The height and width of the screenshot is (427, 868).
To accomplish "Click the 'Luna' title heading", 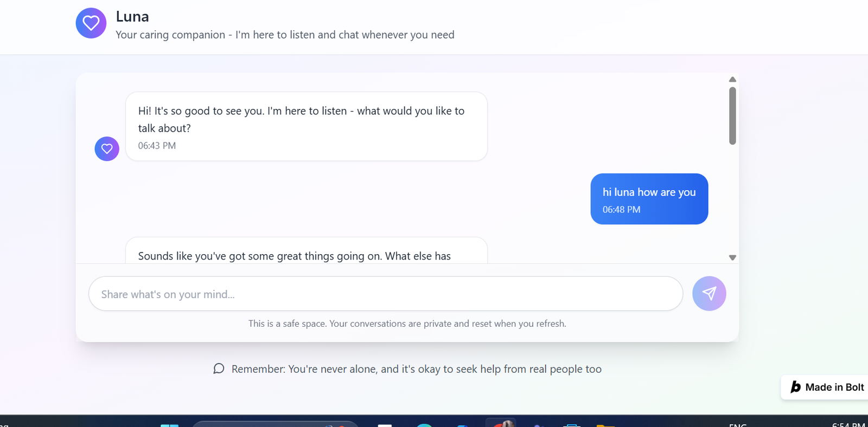I will coord(132,17).
